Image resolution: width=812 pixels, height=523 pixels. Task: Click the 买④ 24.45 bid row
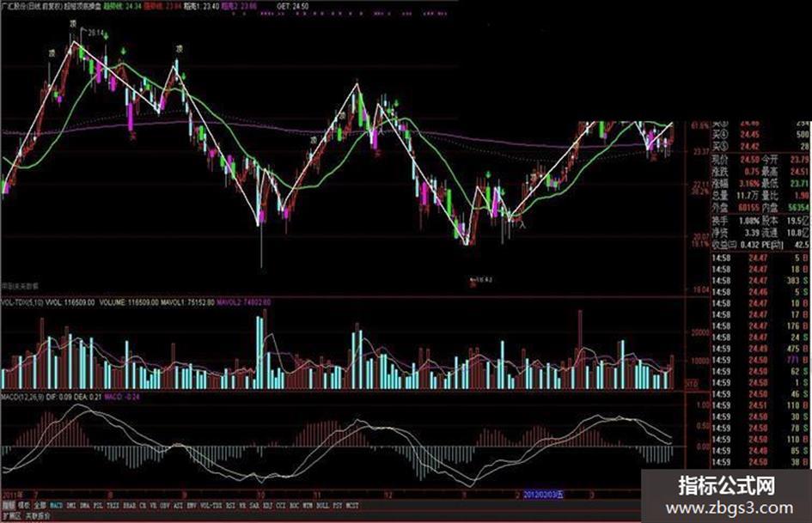759,134
